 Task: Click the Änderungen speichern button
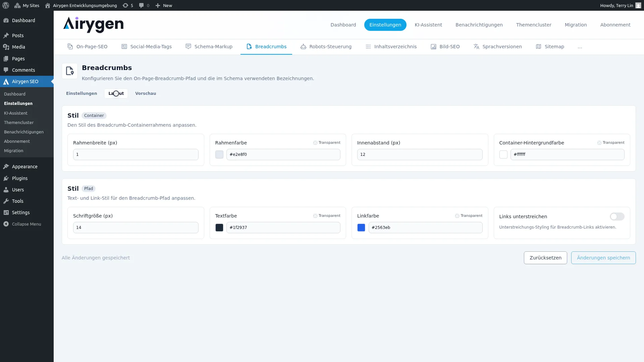click(603, 258)
